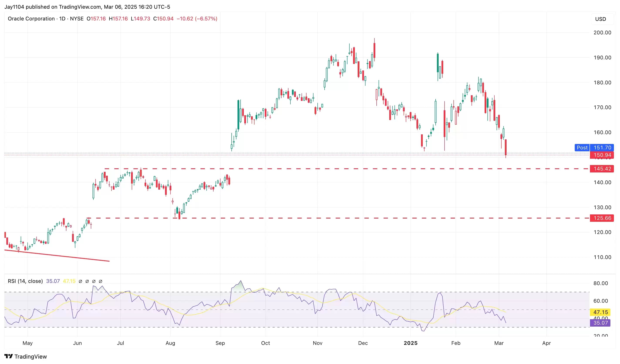The height and width of the screenshot is (364, 620).
Task: Click the low value L149.73
Action: [140, 19]
